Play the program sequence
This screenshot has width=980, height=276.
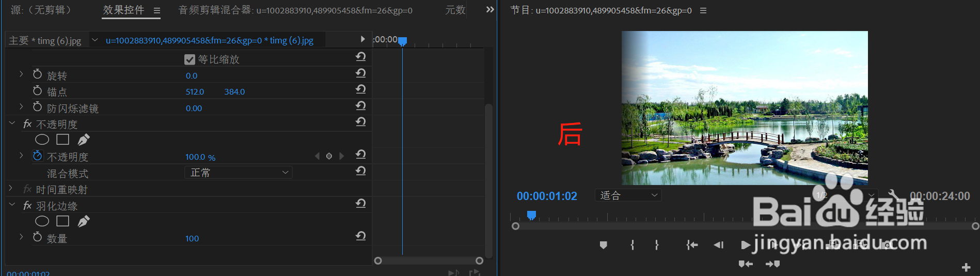[x=745, y=245]
